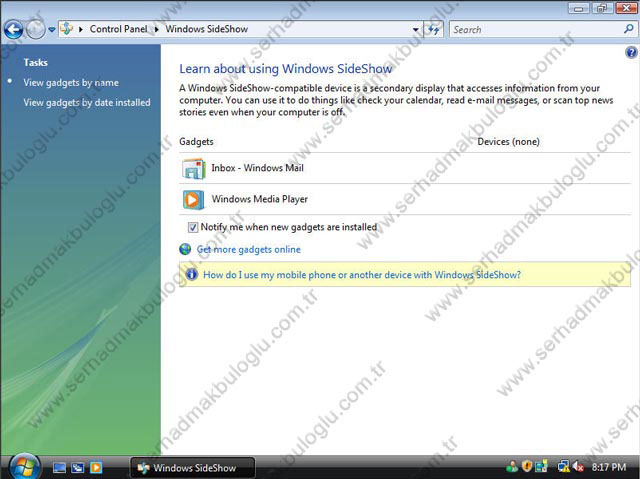This screenshot has height=479, width=640.
Task: Click the globe icon beside gadgets online
Action: (185, 249)
